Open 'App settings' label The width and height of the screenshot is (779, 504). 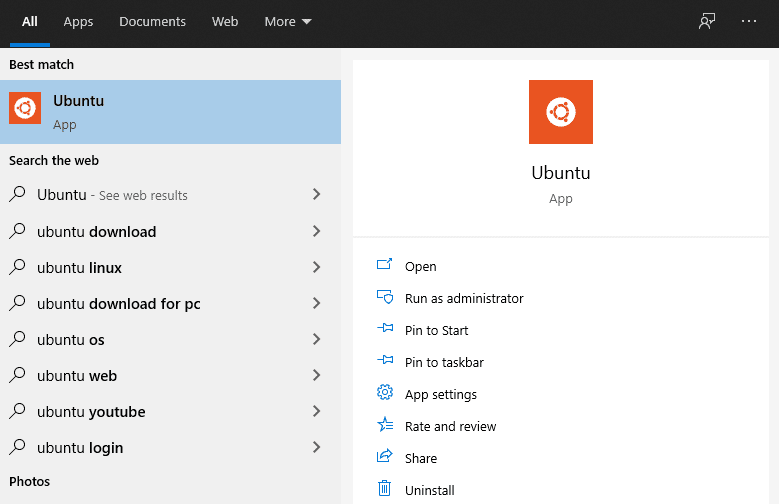(x=441, y=395)
